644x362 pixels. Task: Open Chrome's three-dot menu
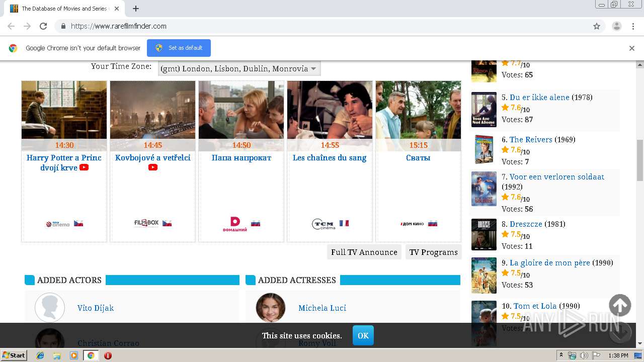tap(633, 26)
